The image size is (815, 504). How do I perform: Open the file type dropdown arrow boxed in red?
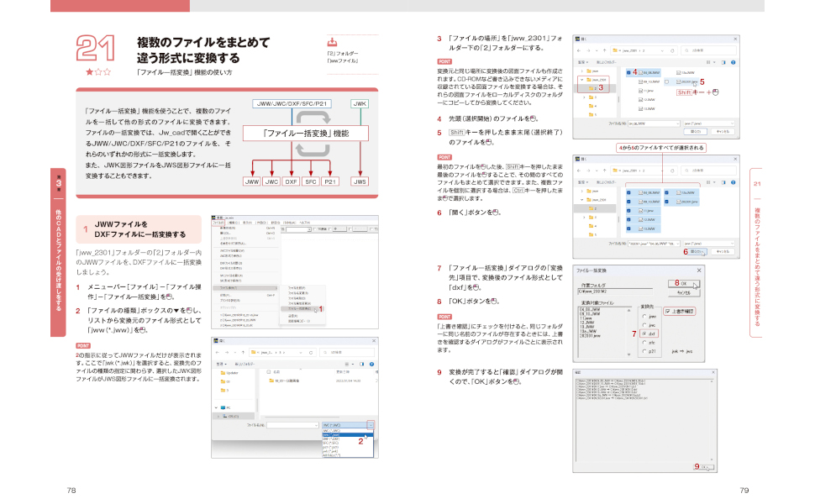(371, 425)
